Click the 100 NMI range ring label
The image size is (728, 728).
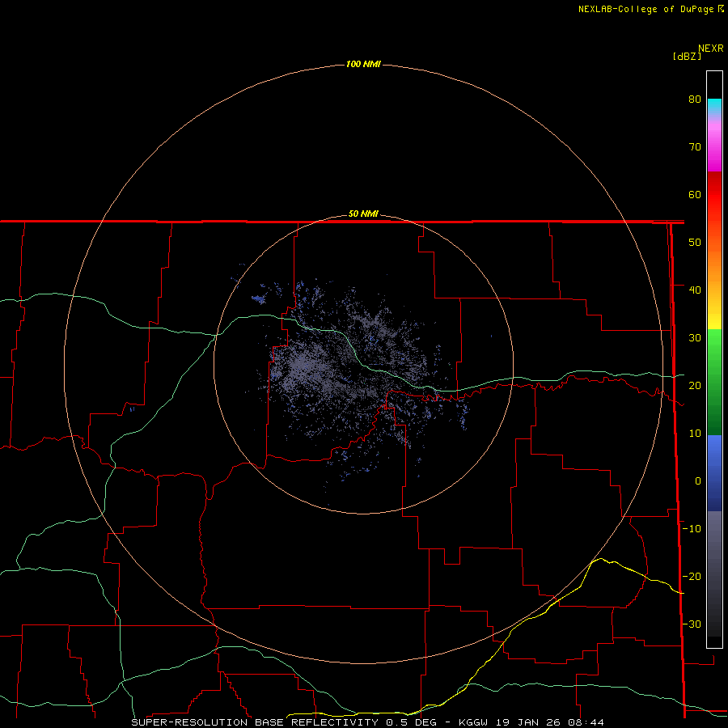(363, 64)
